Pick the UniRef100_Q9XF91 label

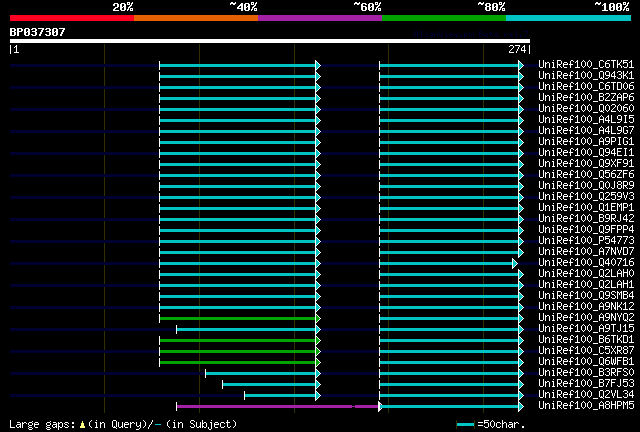(x=586, y=164)
